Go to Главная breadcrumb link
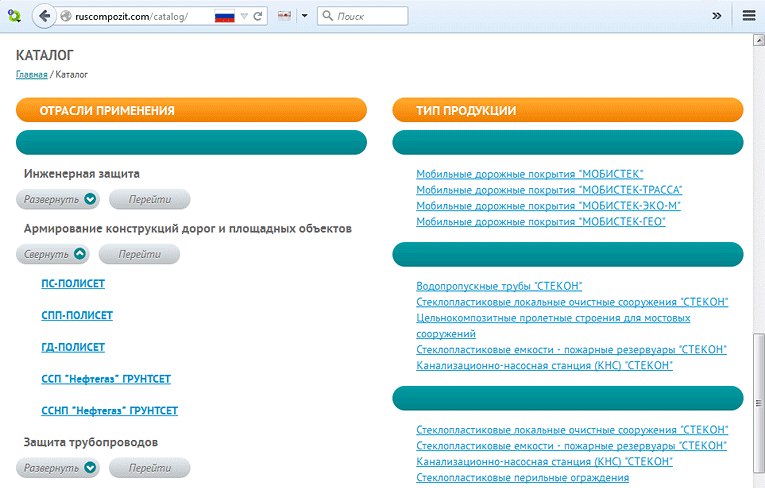Image resolution: width=765 pixels, height=488 pixels. click(x=31, y=75)
